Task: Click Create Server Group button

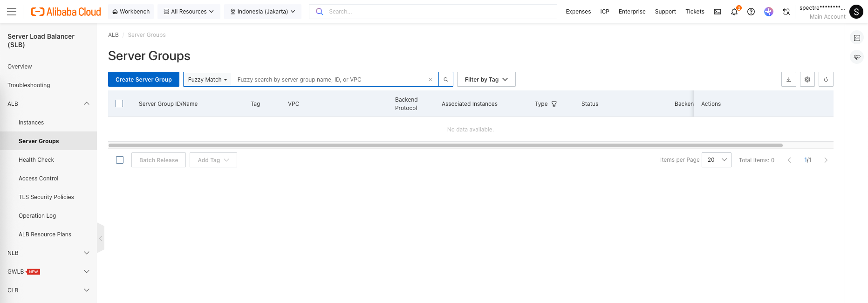Action: point(144,79)
